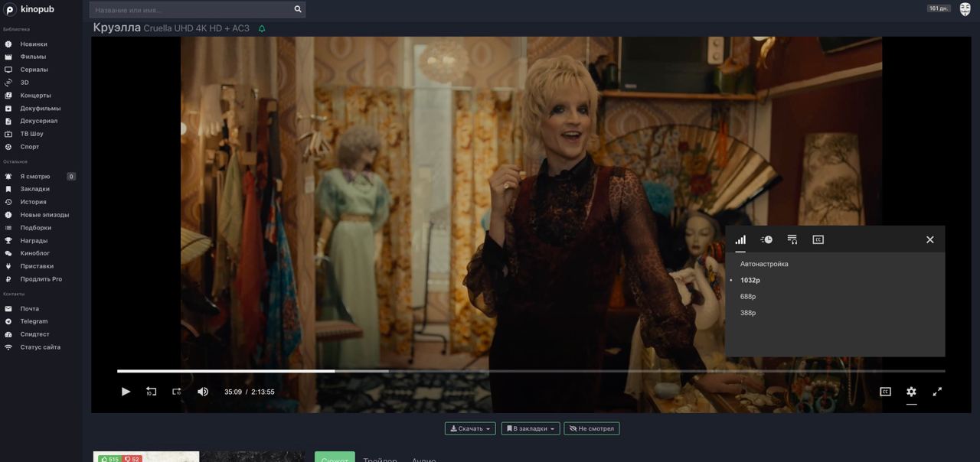Select 388p quality

pos(748,313)
